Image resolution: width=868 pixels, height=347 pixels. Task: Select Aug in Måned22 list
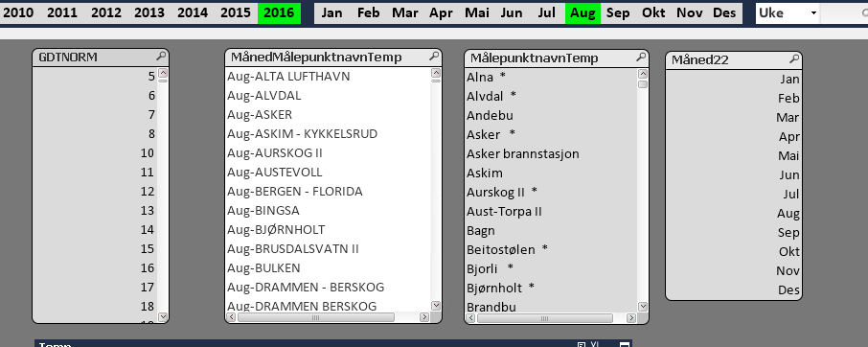734,213
